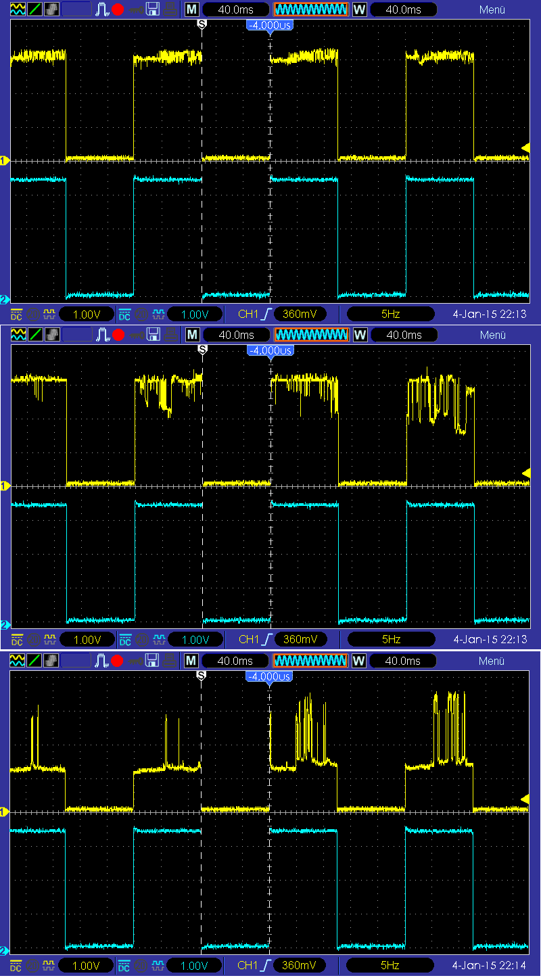This screenshot has width=541, height=980.
Task: Click the printer icon next to the save icon
Action: click(x=170, y=9)
